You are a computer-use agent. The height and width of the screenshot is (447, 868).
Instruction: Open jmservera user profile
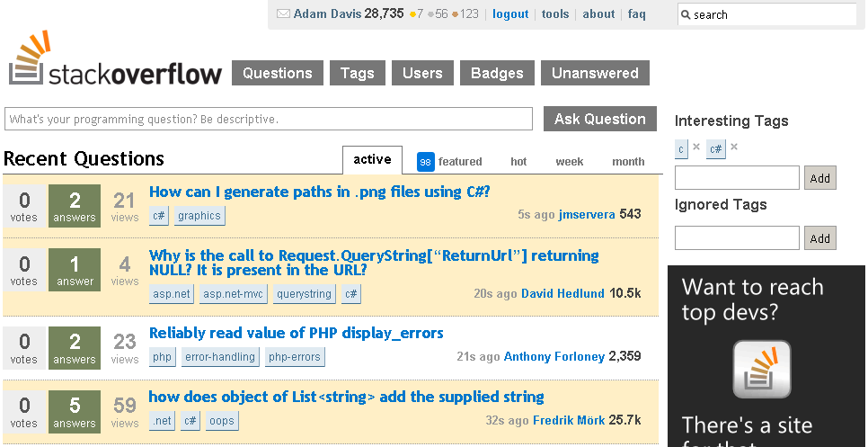point(587,214)
